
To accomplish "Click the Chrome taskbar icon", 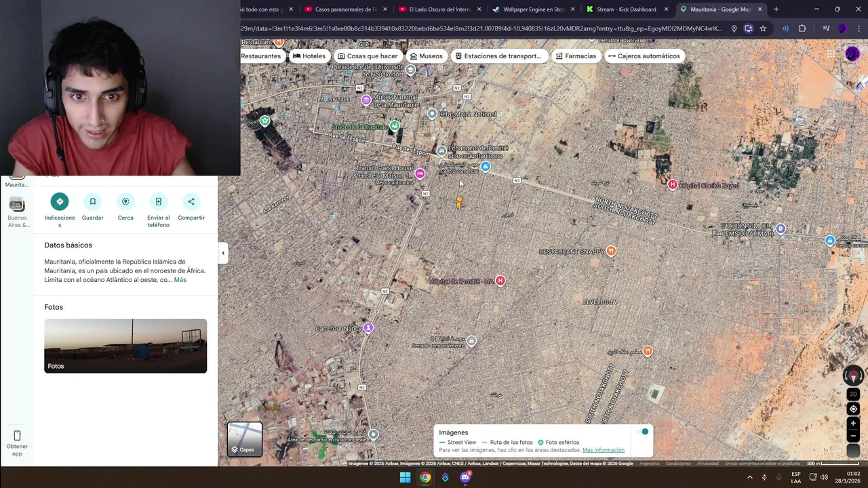I will 425,477.
